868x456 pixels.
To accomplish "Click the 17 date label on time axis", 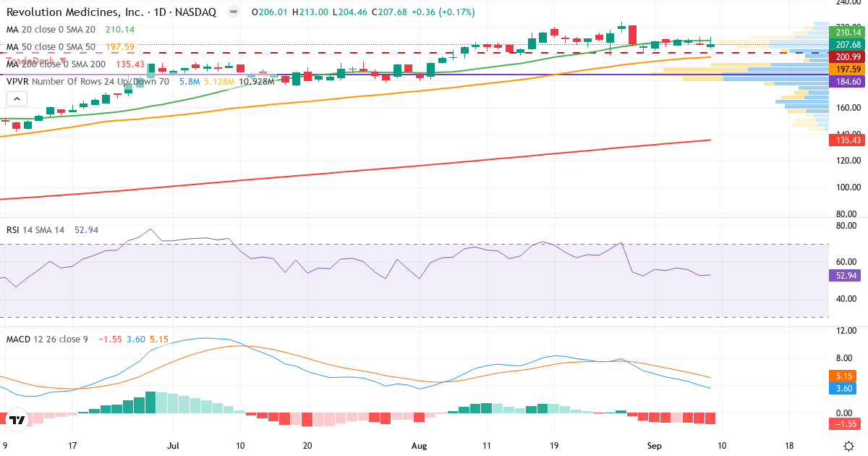I will (x=72, y=446).
